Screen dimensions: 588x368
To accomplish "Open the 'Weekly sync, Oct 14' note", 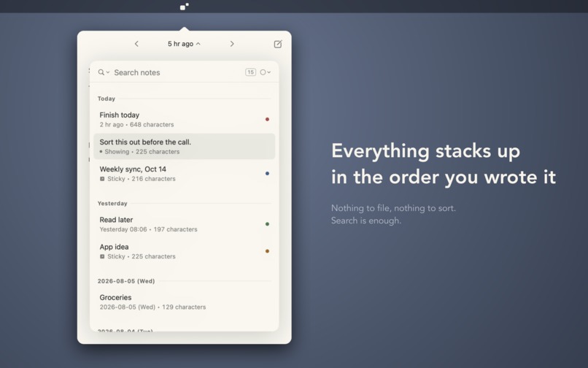I will [x=184, y=174].
